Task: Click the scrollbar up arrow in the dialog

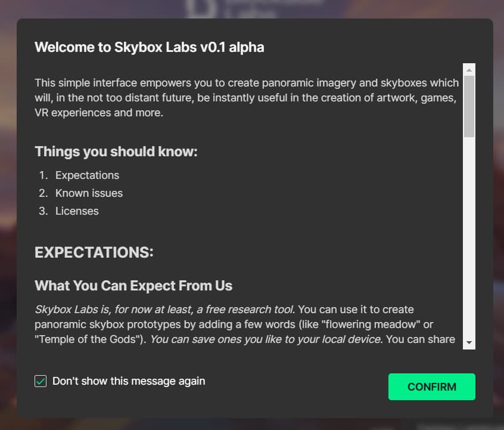Action: click(469, 70)
